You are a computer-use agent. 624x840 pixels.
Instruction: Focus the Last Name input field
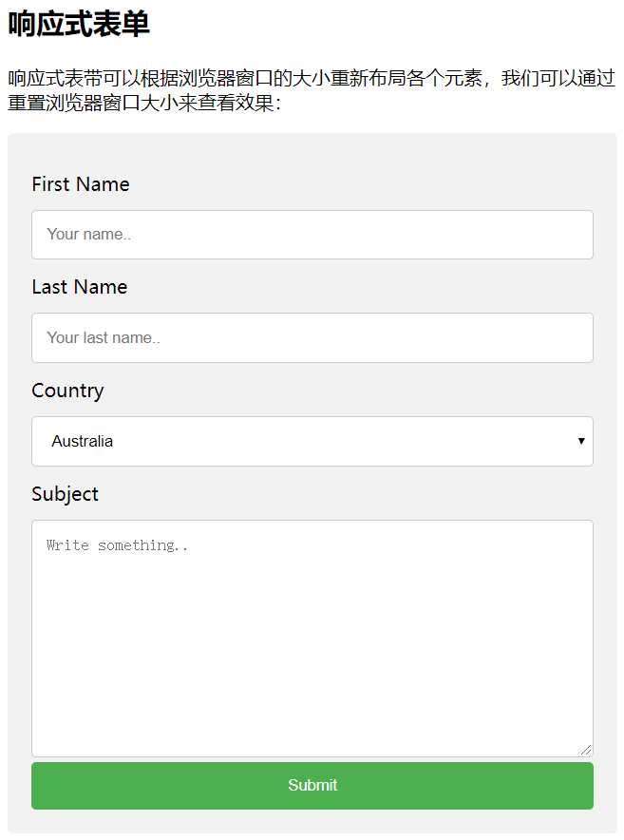point(312,337)
